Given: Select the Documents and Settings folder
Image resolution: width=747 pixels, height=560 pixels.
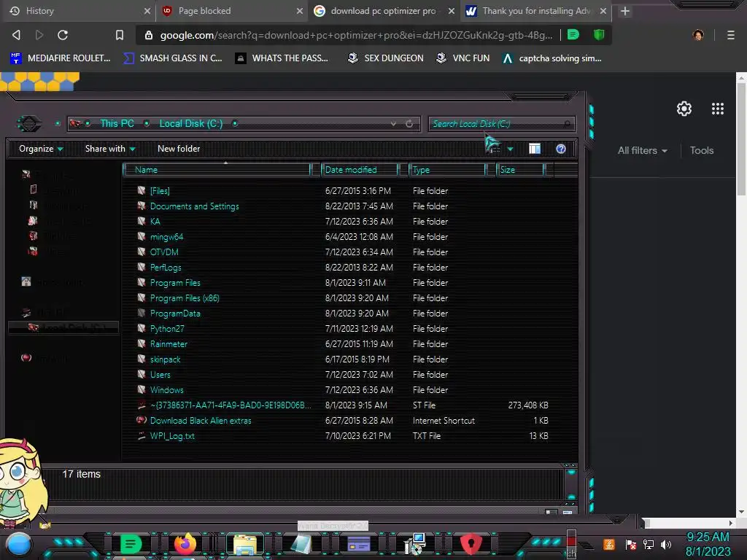Looking at the screenshot, I should click(x=194, y=206).
